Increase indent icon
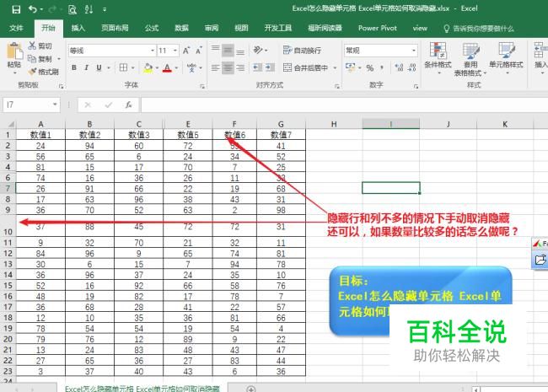This screenshot has height=392, width=548. [x=270, y=67]
